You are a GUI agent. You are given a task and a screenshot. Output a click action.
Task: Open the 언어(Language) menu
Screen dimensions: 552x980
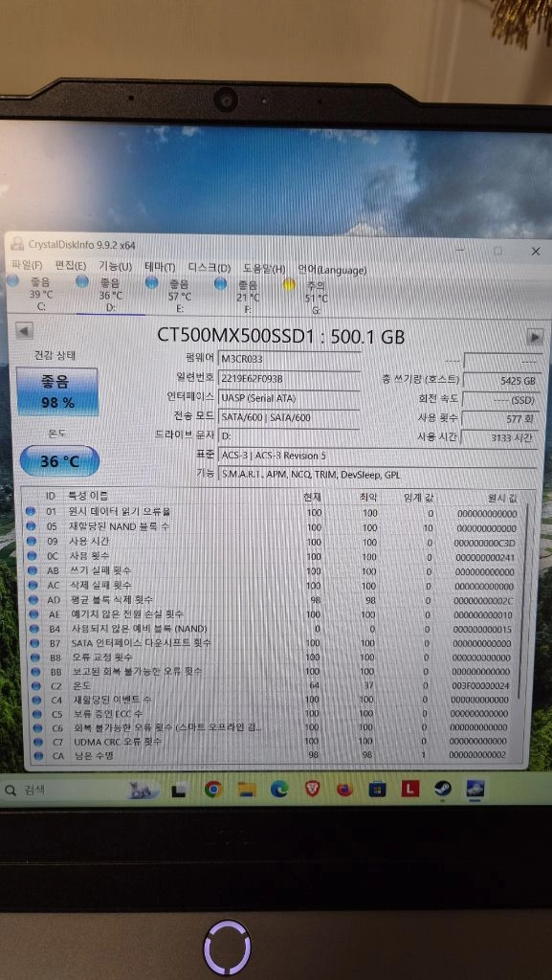point(332,270)
